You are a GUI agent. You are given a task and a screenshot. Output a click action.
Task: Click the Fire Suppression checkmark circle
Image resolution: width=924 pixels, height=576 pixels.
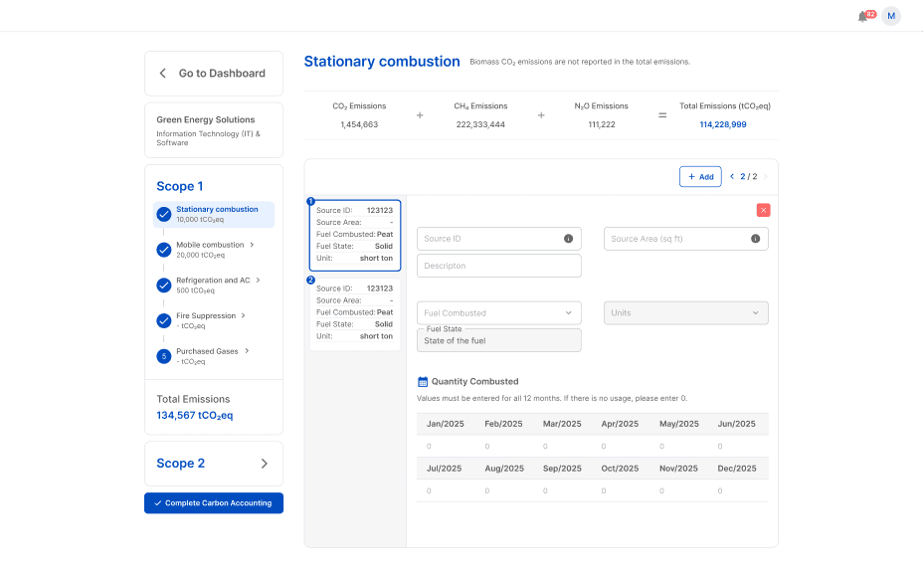[163, 320]
